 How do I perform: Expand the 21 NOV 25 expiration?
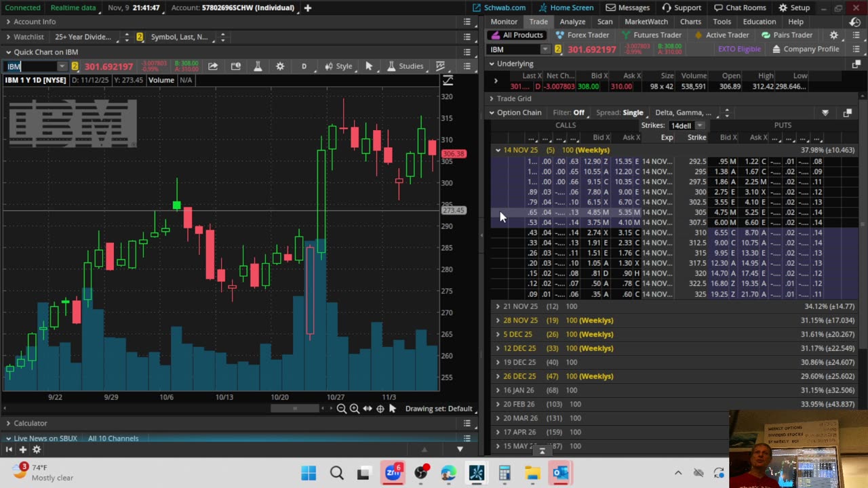[498, 306]
